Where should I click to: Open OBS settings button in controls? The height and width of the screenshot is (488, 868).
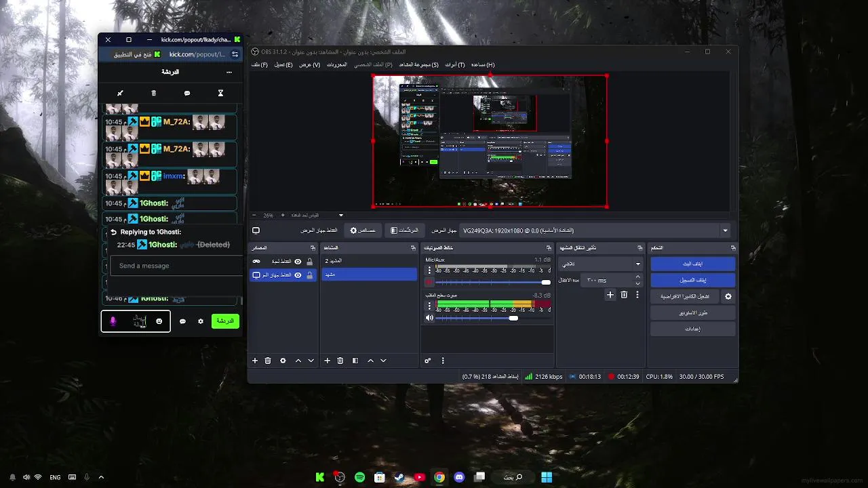(692, 329)
